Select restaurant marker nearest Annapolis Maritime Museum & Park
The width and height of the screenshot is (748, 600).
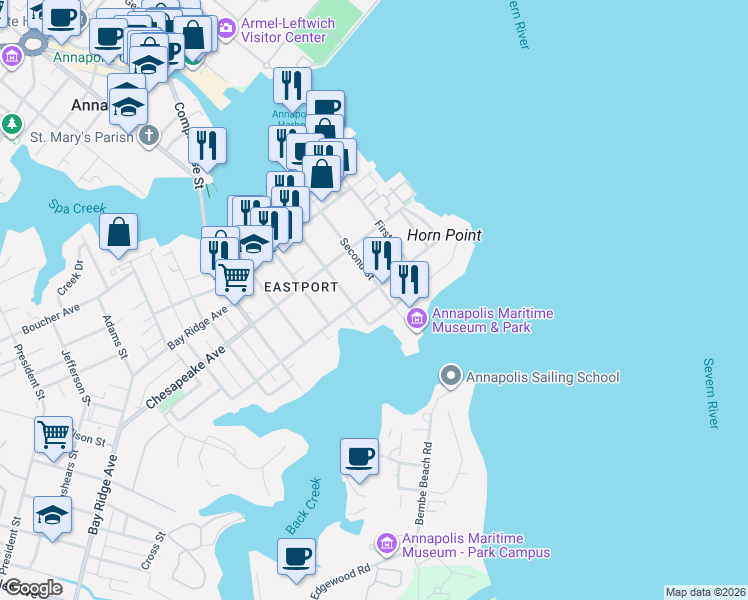click(x=409, y=281)
